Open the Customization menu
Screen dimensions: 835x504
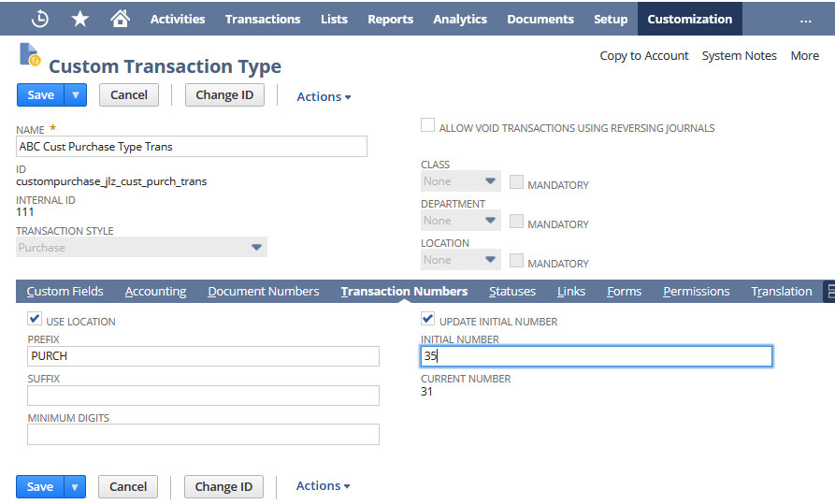[690, 19]
